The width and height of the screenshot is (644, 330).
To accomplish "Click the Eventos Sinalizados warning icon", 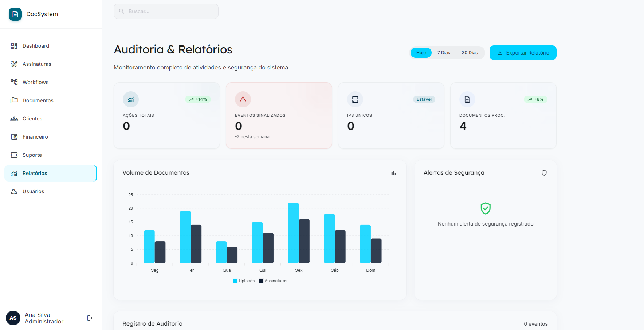I will coord(243,99).
